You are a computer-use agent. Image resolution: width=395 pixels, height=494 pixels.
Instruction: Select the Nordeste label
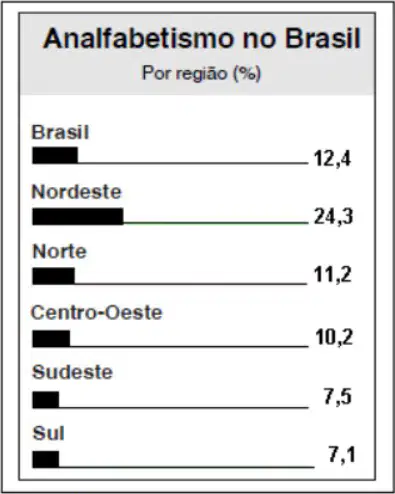(x=77, y=192)
